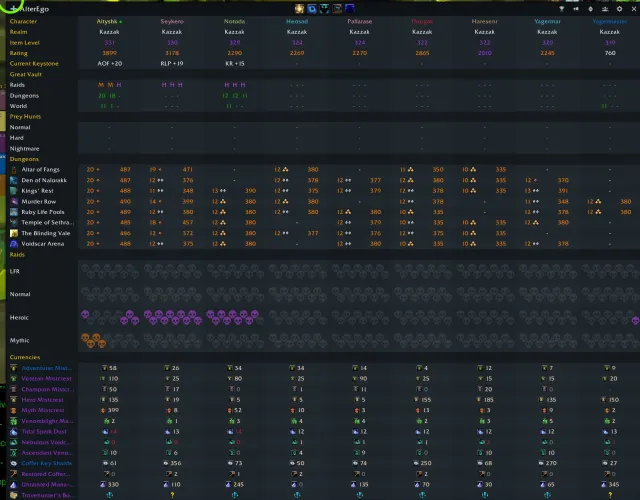Open the characters list icon in title bar
The height and width of the screenshot is (500, 640).
point(605,9)
